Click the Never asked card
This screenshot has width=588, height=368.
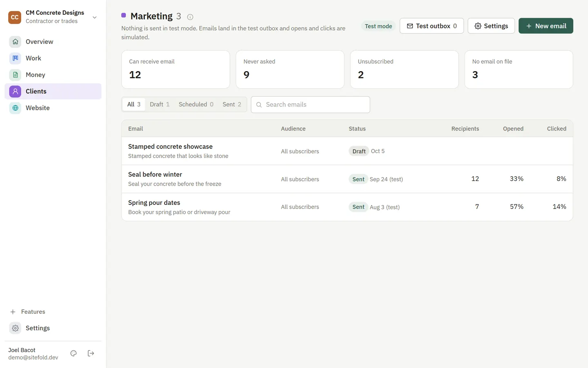290,70
